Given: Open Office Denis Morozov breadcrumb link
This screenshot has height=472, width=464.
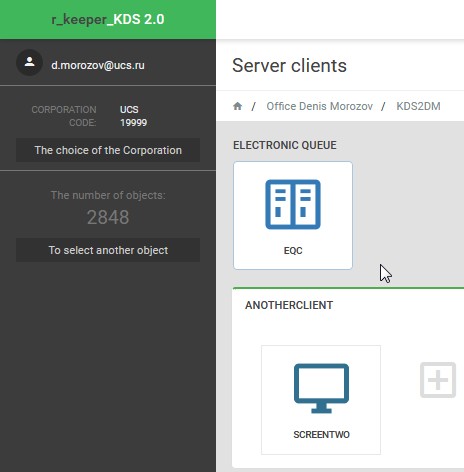Looking at the screenshot, I should (319, 106).
